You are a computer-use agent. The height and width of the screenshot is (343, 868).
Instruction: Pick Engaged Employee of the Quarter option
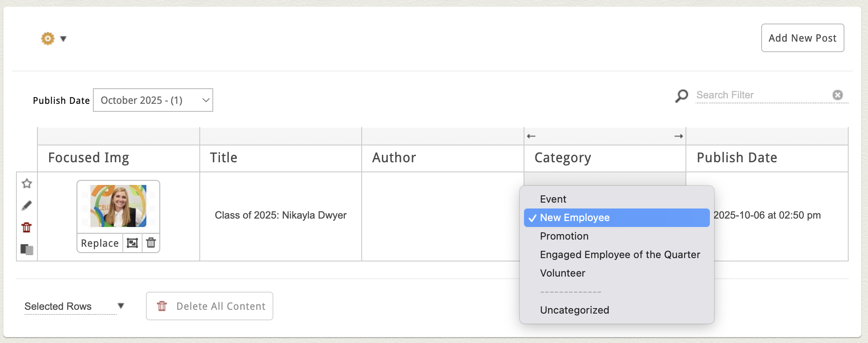(x=620, y=255)
